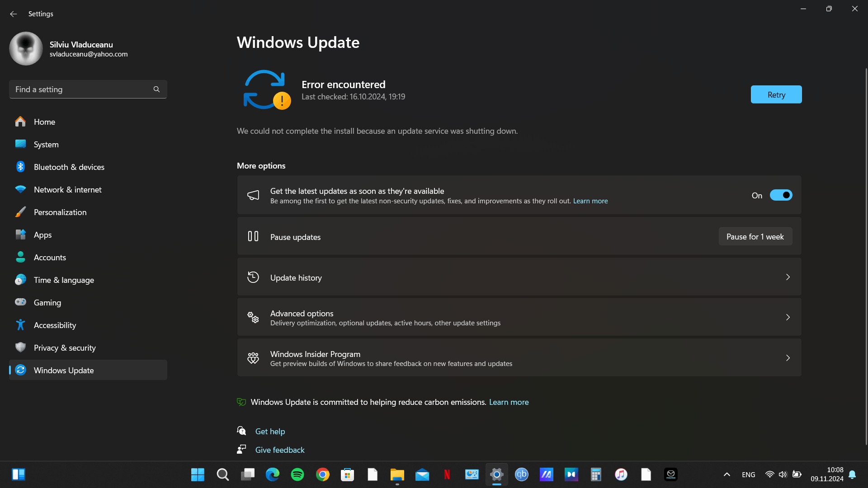This screenshot has width=868, height=488.
Task: Open Update history chevron
Action: [x=788, y=277]
